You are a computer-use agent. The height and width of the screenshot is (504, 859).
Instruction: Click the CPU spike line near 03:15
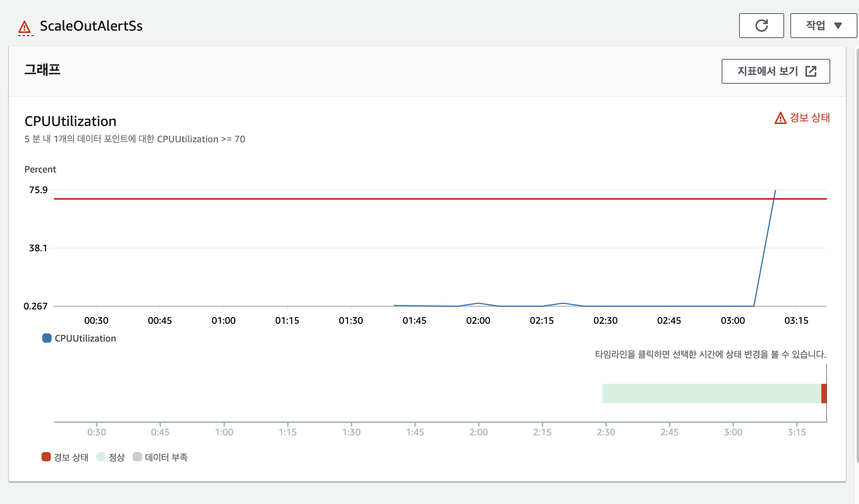click(765, 248)
